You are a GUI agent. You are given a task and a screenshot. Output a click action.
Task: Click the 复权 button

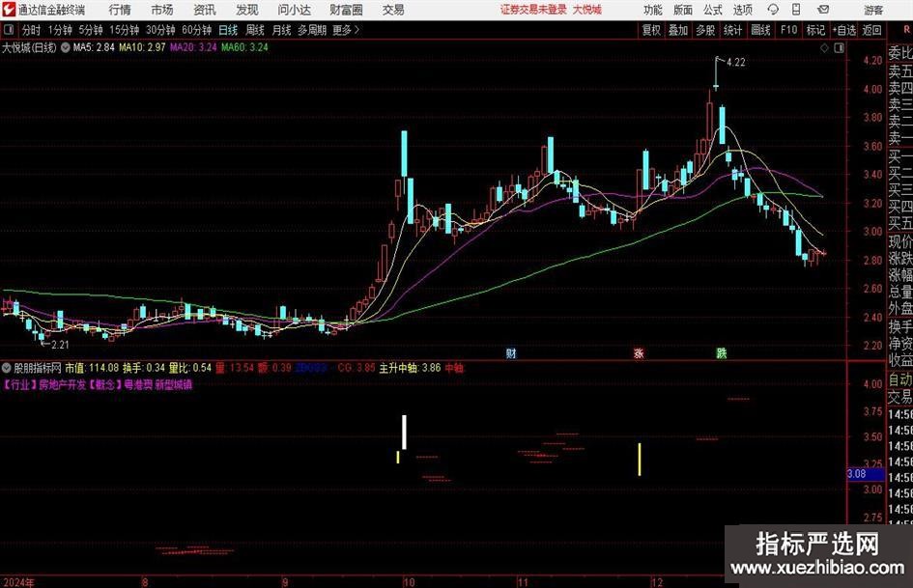point(651,30)
